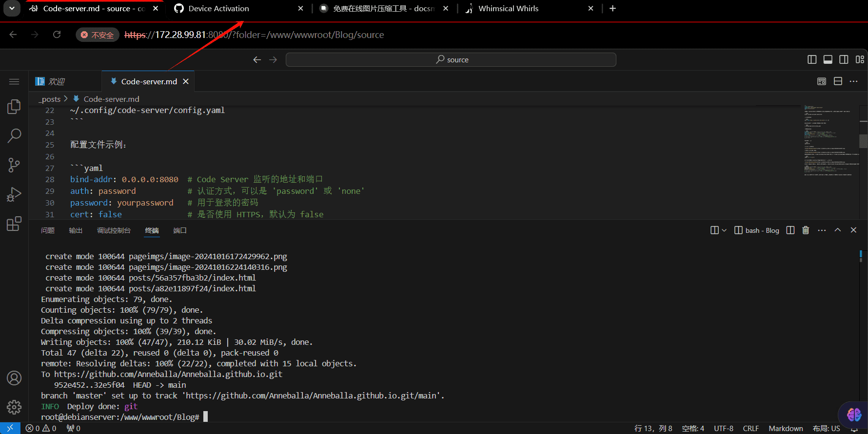Image resolution: width=868 pixels, height=434 pixels.
Task: Click browser back button
Action: coord(13,35)
